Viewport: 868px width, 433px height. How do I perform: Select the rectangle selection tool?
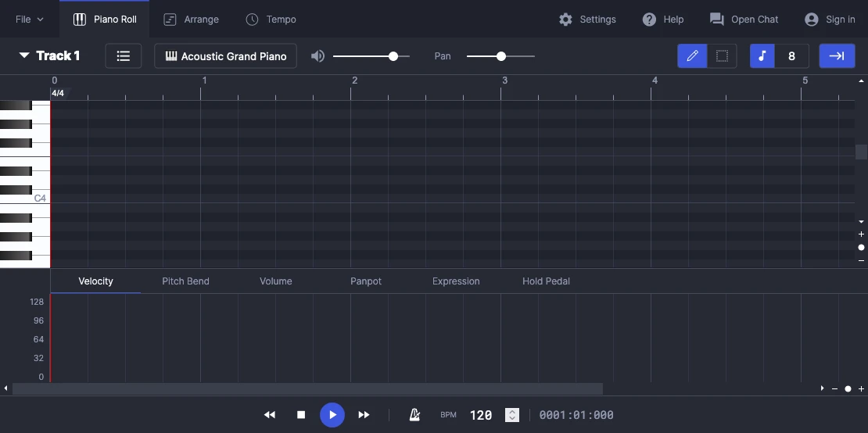(x=722, y=55)
